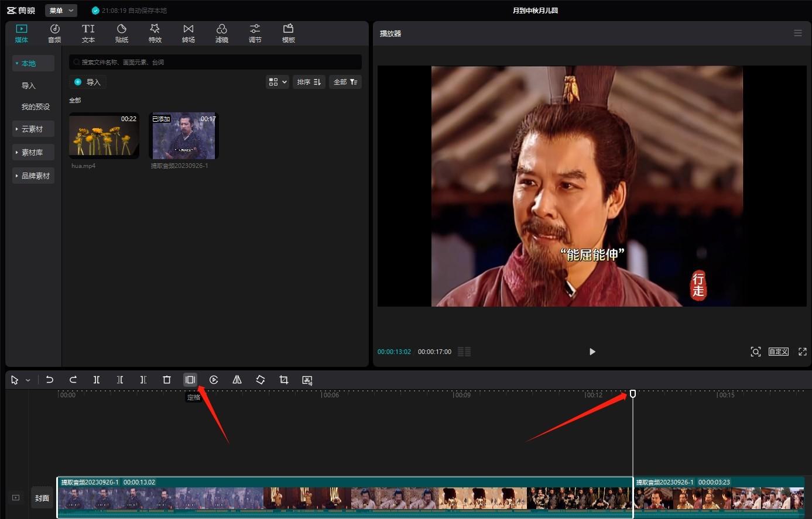Click the 封面 cover button
This screenshot has width=812, height=519.
coord(42,498)
